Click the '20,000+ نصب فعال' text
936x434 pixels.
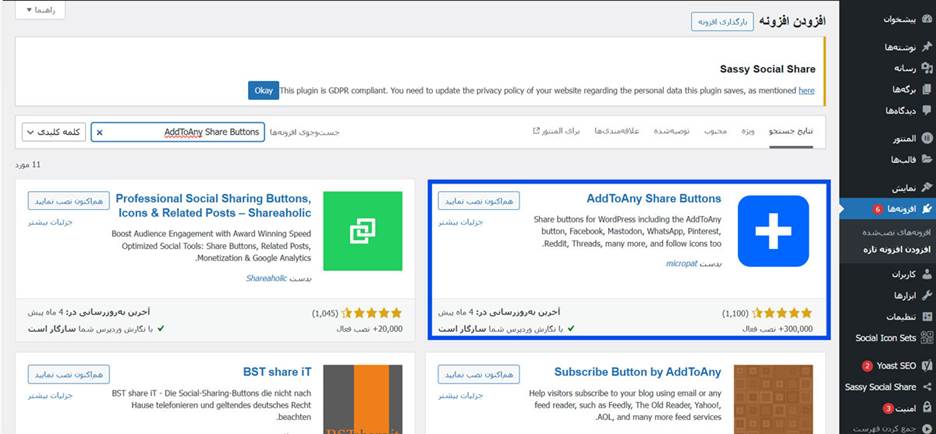[370, 328]
